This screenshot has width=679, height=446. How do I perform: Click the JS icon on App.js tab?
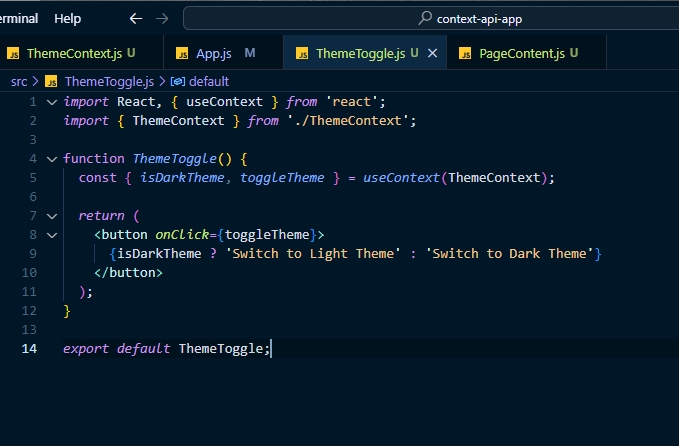pyautogui.click(x=182, y=53)
